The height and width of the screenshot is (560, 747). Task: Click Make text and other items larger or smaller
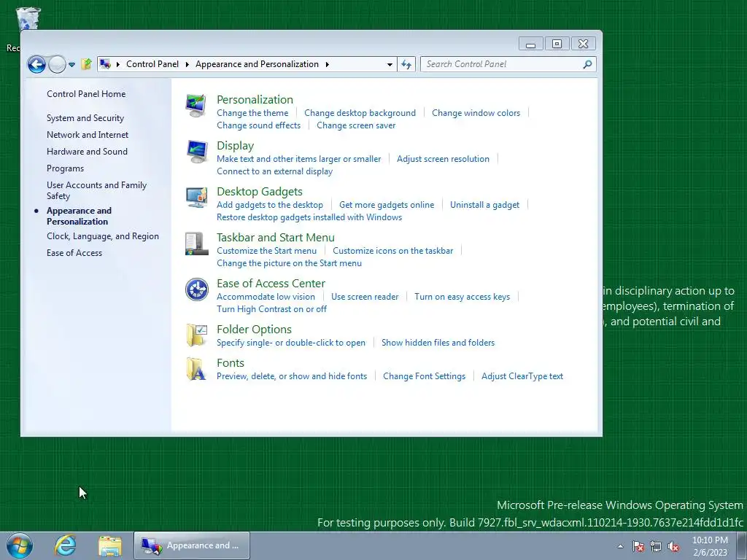pos(298,159)
